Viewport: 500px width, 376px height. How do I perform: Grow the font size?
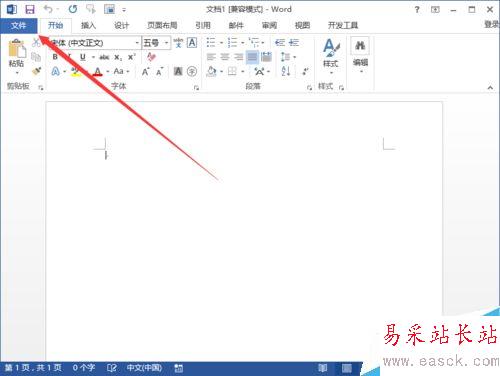point(146,71)
